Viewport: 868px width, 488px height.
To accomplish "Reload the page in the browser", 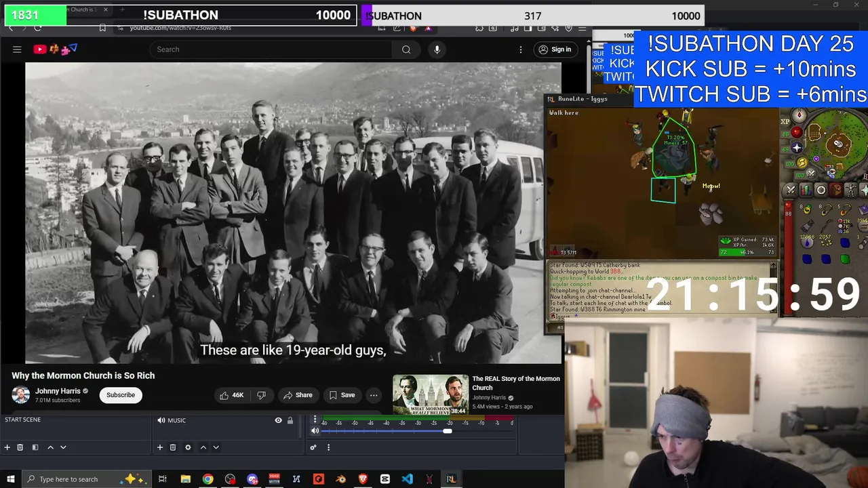I will point(38,28).
